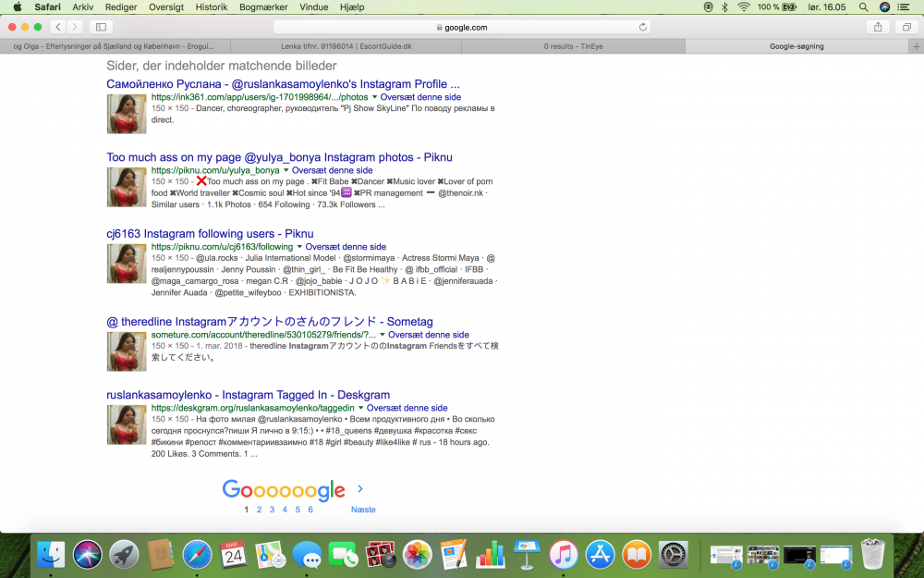Open iBooks from the Dock
Screen dimensions: 924x578
point(637,555)
